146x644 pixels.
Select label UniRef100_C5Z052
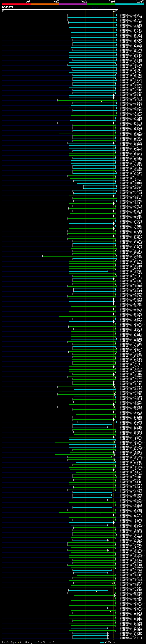pyautogui.click(x=131, y=48)
